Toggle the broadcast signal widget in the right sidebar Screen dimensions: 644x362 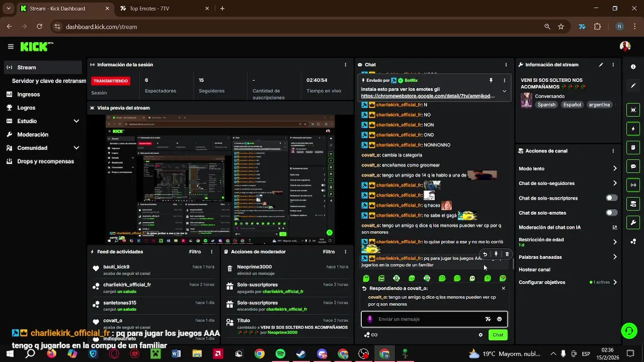pos(633,185)
